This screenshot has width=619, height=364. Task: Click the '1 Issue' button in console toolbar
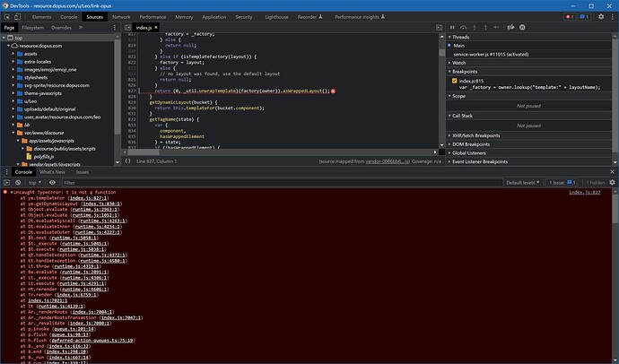[x=562, y=183]
